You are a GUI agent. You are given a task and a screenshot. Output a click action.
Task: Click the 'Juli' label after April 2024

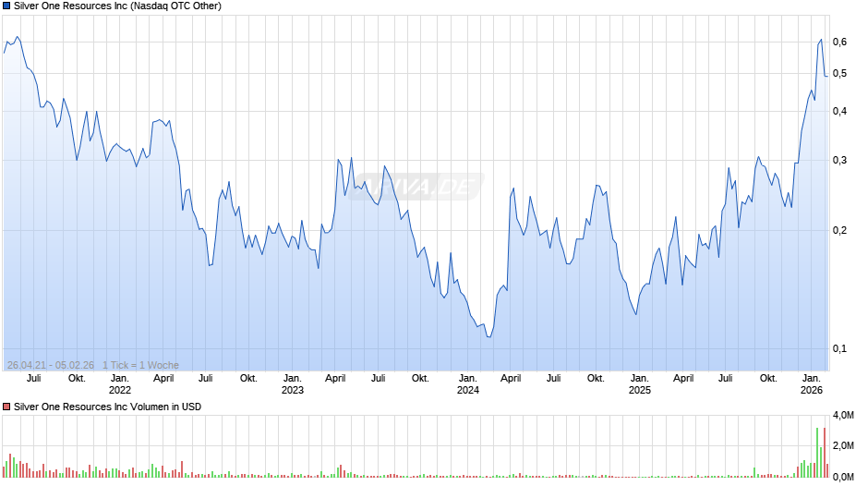coord(553,378)
